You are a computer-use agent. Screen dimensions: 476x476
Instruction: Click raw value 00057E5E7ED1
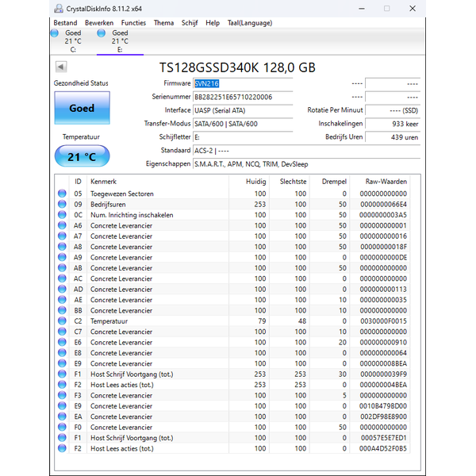[x=383, y=438]
